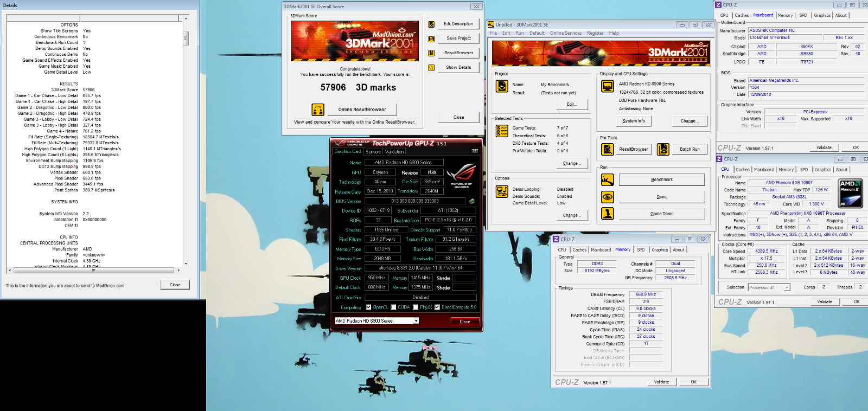Click the System Info button
Image resolution: width=868 pixels, height=411 pixels.
(634, 121)
